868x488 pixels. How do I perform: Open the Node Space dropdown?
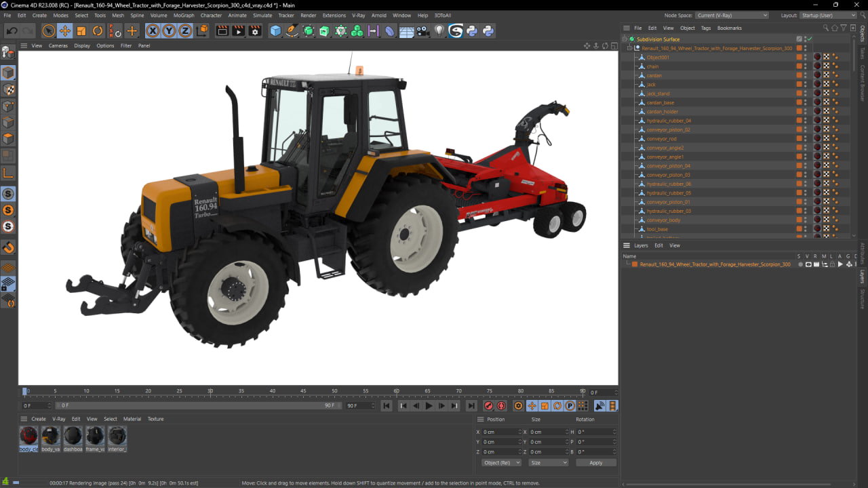tap(732, 15)
